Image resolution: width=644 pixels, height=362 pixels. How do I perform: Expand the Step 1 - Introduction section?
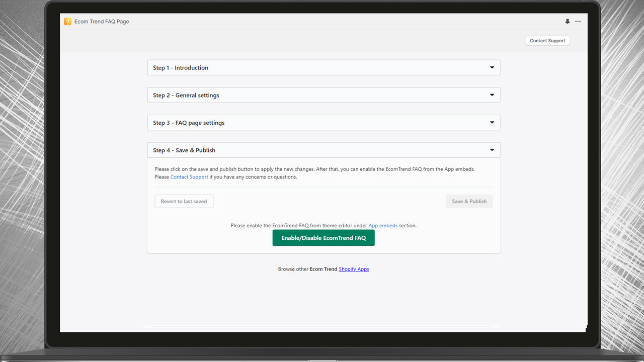tap(324, 67)
